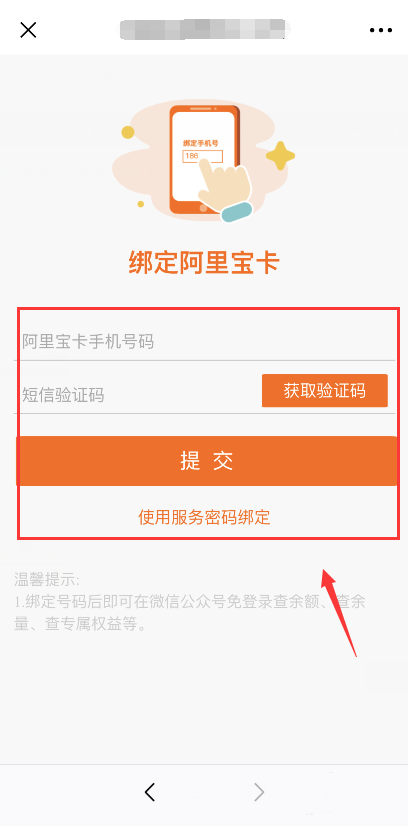This screenshot has height=826, width=408.
Task: Close the page with the X icon
Action: click(x=28, y=30)
